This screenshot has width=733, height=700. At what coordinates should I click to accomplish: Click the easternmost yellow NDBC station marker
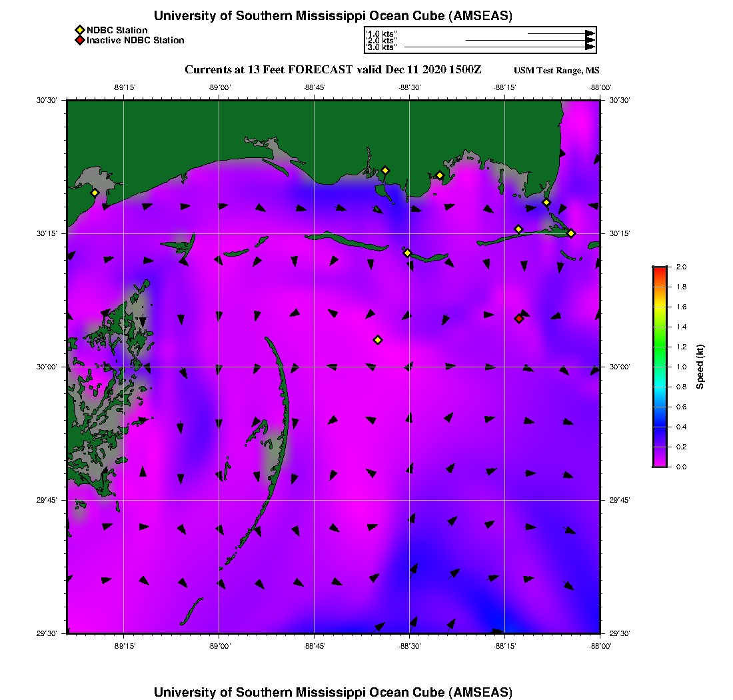571,233
